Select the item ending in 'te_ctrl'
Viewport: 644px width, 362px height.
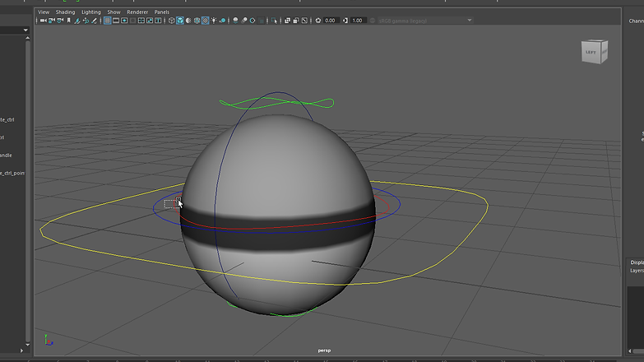pyautogui.click(x=7, y=119)
